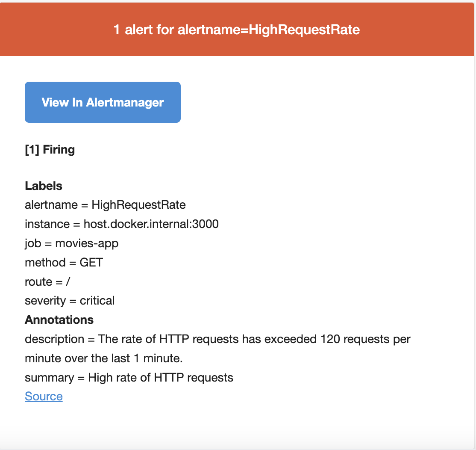476x450 pixels.
Task: Click the word description under Annotations
Action: (x=55, y=339)
